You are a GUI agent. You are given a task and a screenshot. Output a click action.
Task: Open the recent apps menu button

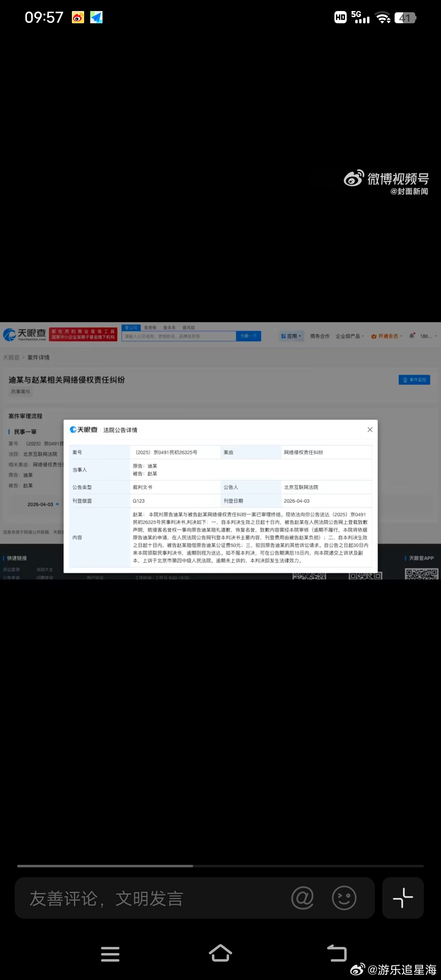(x=110, y=954)
